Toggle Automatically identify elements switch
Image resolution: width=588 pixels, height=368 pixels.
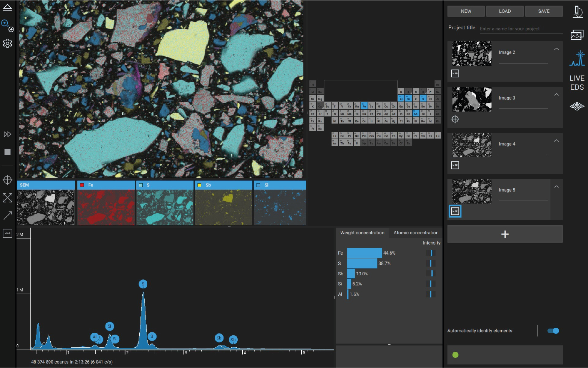tap(553, 331)
